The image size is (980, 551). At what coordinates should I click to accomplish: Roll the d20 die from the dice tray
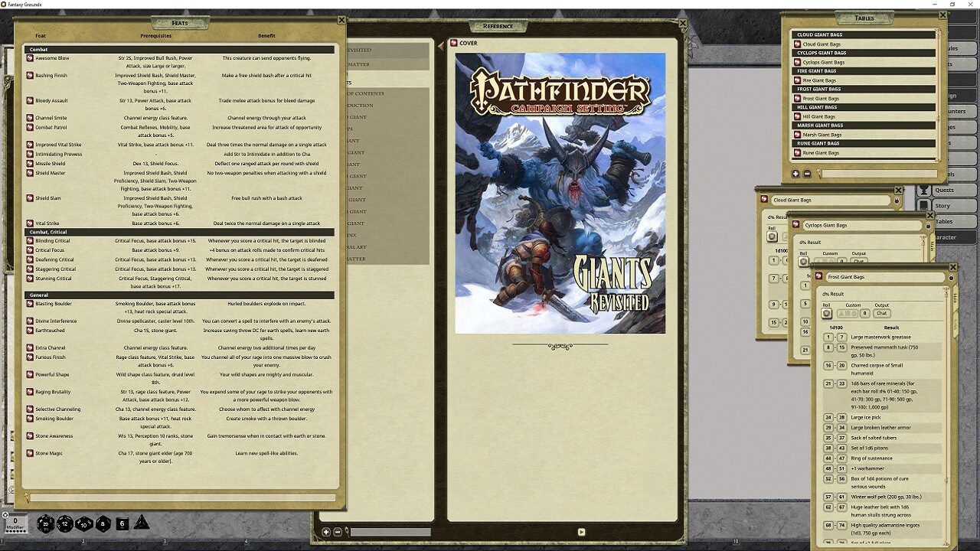click(x=46, y=523)
